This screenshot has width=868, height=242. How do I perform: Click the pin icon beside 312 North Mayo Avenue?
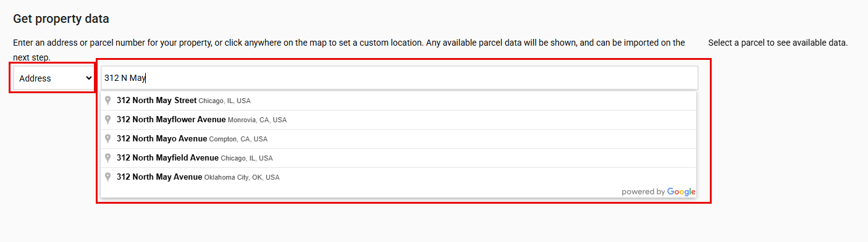tap(108, 139)
